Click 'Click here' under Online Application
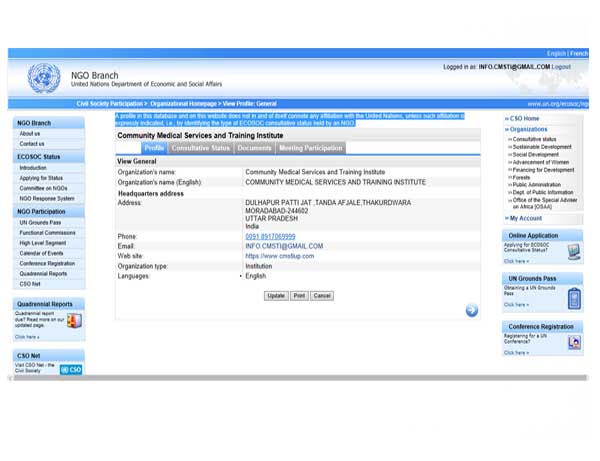The height and width of the screenshot is (461, 600). pos(516,261)
